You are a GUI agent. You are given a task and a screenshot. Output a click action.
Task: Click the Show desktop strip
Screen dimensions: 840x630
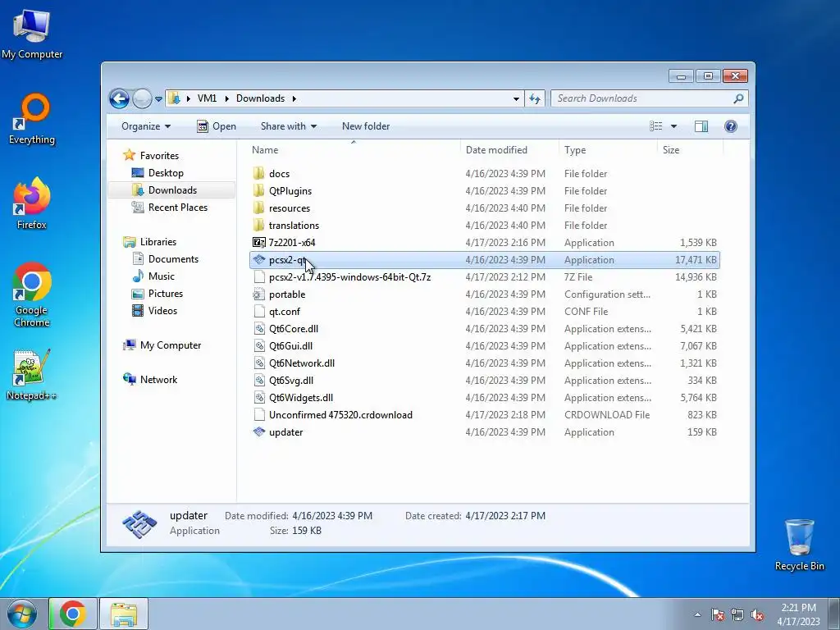pyautogui.click(x=834, y=614)
